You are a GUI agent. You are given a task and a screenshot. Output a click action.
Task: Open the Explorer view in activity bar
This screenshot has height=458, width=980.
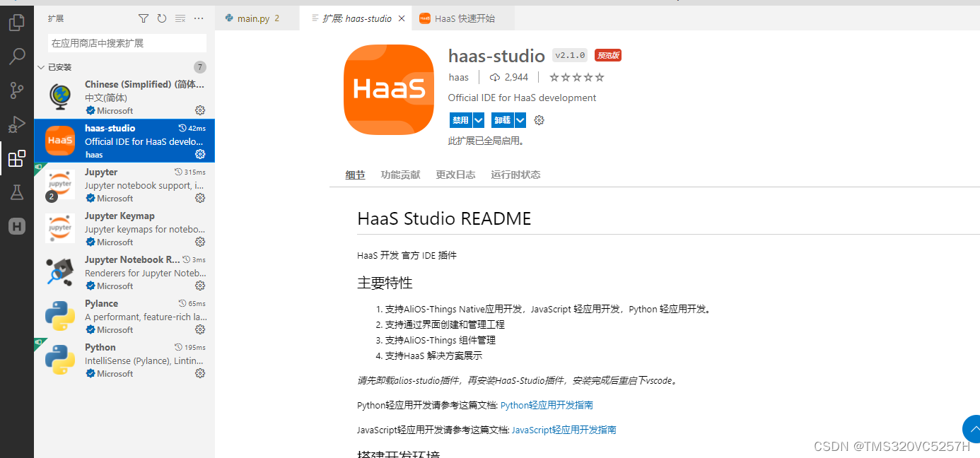16,23
